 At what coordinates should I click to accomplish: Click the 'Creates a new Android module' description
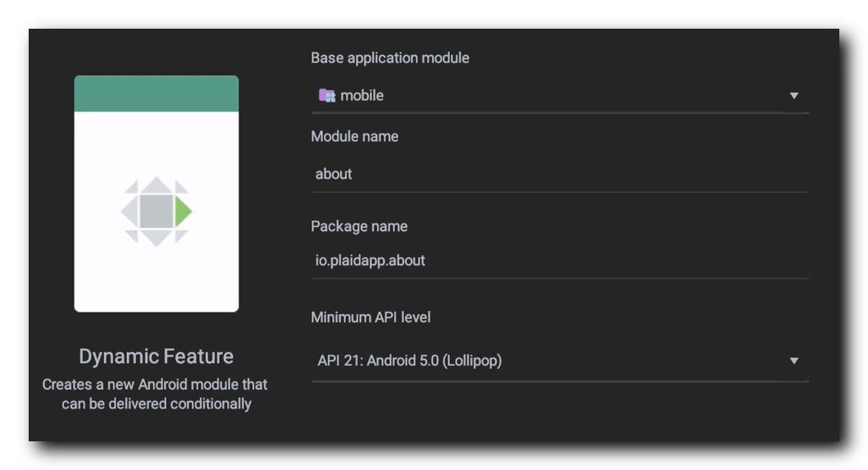pos(155,394)
